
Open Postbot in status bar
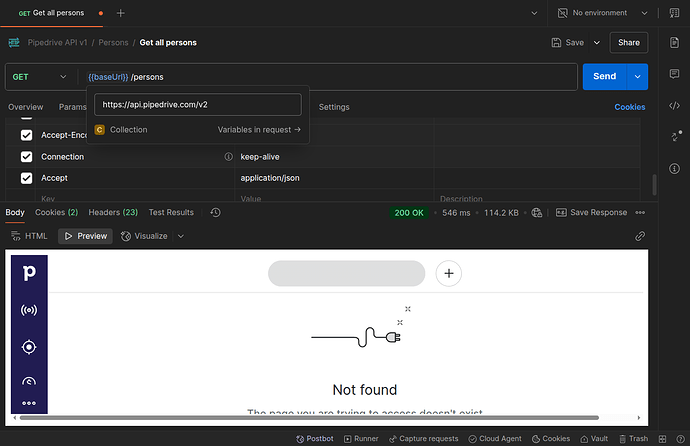tap(315, 439)
